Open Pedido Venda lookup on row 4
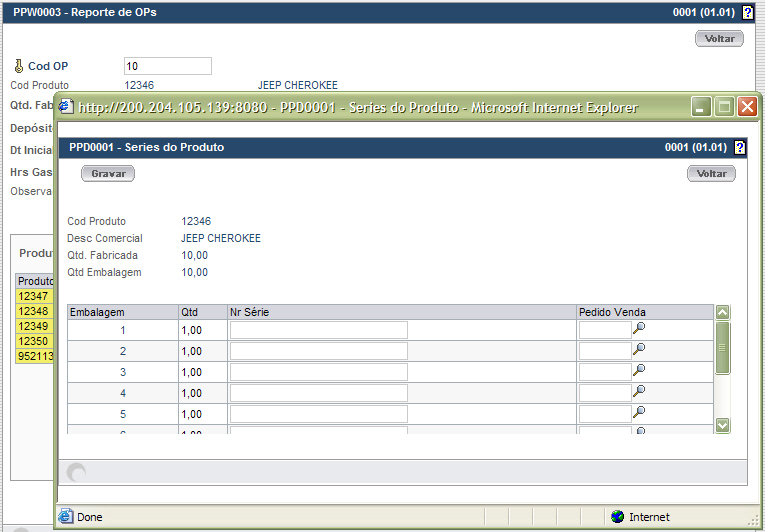Image resolution: width=765 pixels, height=532 pixels. click(x=639, y=391)
